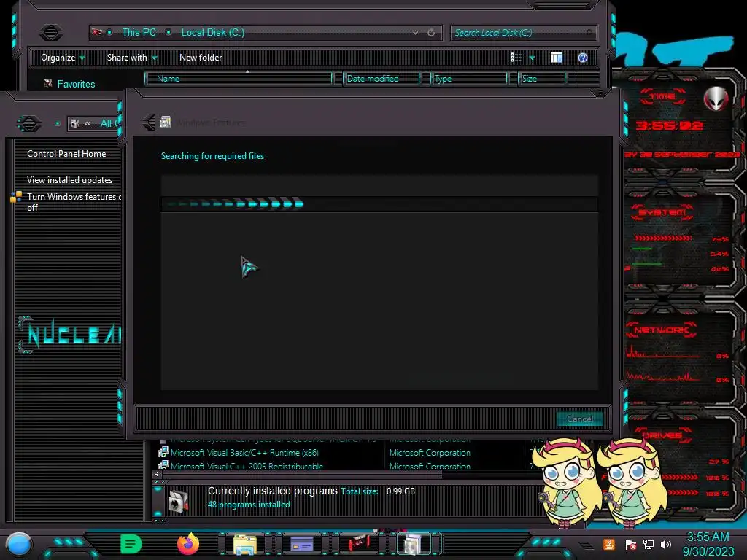The width and height of the screenshot is (747, 560).
Task: Select Microsoft Visual Basic/C++ Runtime (x86) row
Action: tap(244, 453)
